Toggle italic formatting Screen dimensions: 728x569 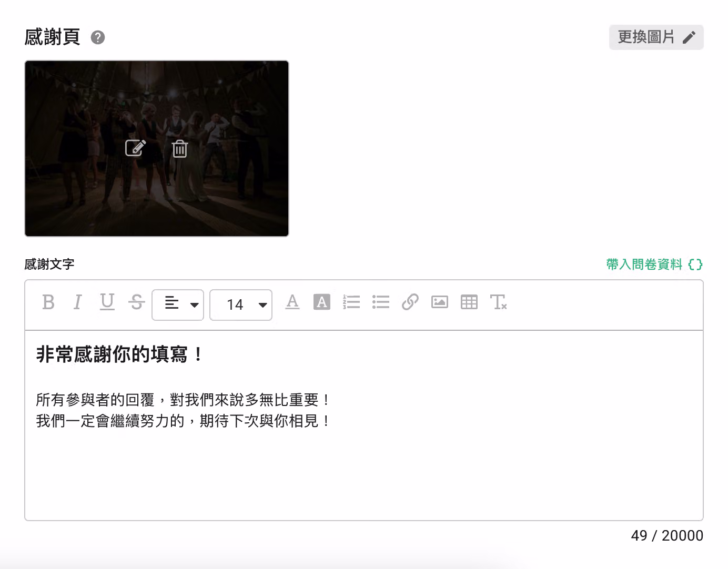(x=78, y=302)
